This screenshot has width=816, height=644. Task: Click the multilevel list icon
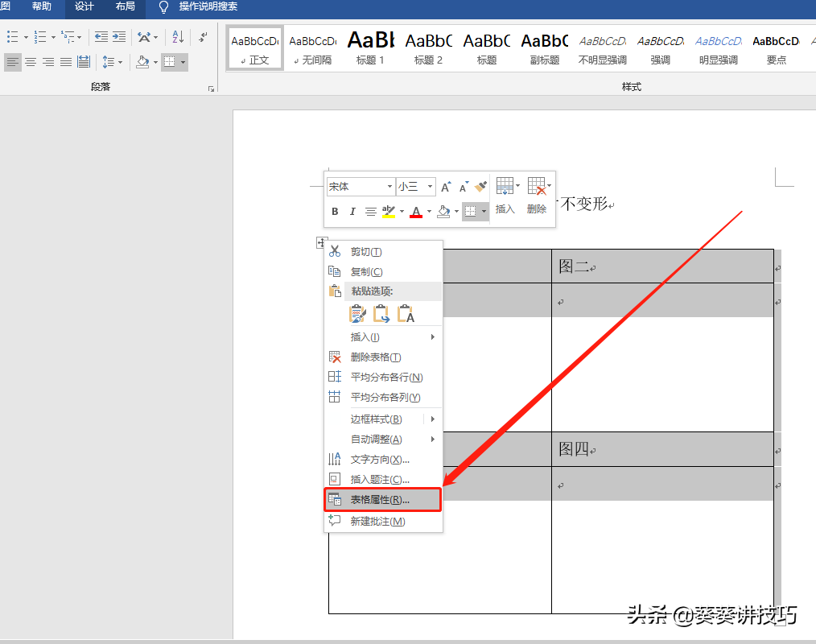click(68, 37)
